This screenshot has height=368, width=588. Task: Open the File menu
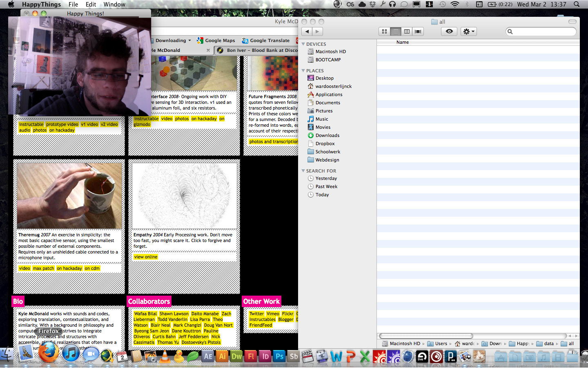(x=73, y=4)
